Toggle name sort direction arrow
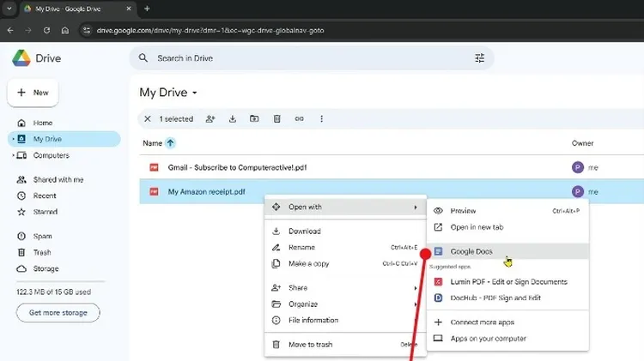The image size is (644, 361). (170, 143)
